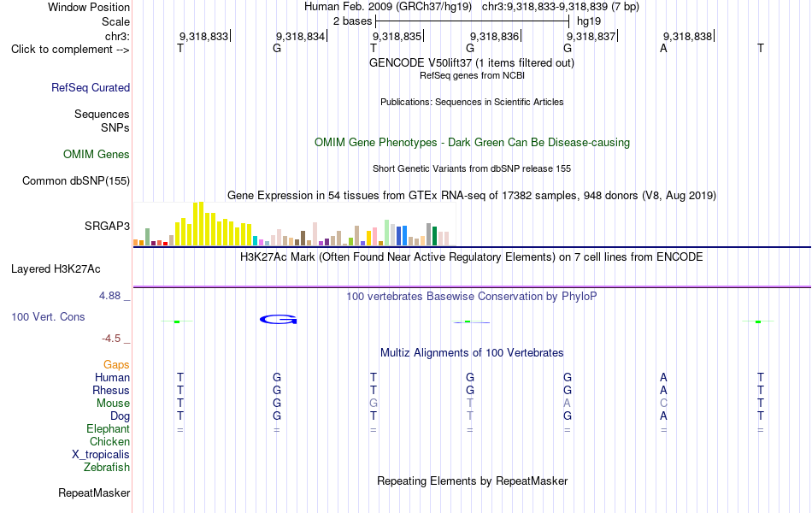The width and height of the screenshot is (812, 513).
Task: Click the chr3: ruler label
Action: (118, 36)
